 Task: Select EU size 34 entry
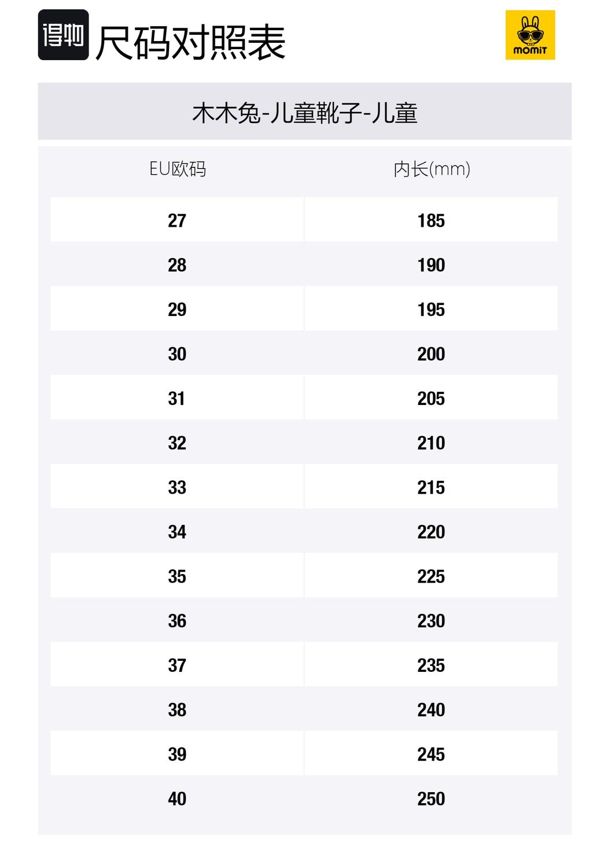pyautogui.click(x=177, y=532)
